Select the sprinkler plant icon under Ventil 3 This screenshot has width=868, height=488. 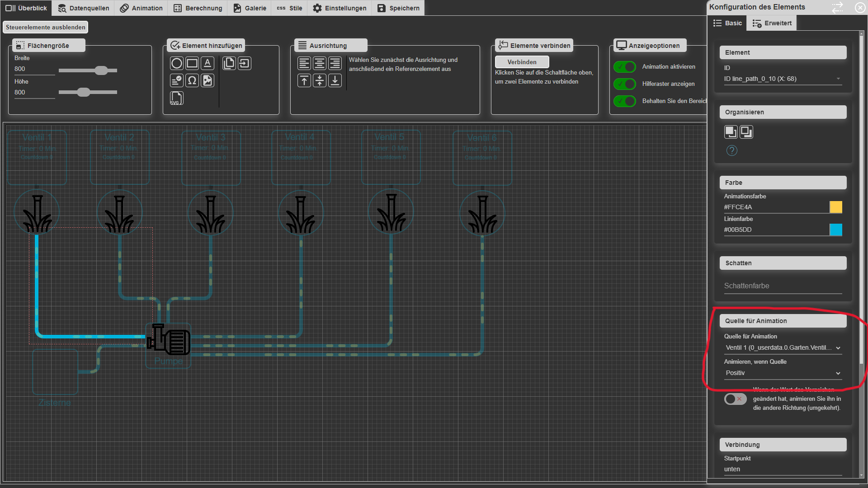[x=210, y=213]
